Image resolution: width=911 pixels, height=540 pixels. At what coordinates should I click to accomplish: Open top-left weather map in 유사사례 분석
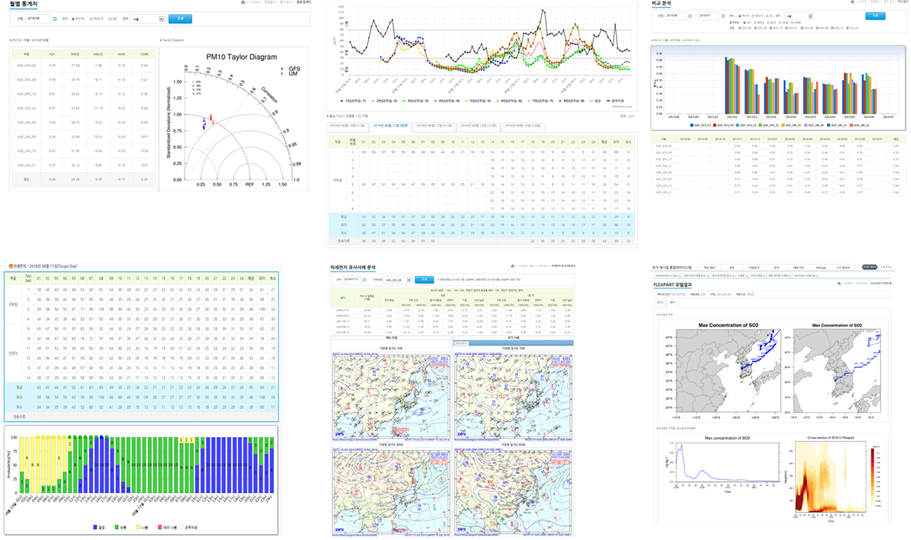tap(391, 395)
